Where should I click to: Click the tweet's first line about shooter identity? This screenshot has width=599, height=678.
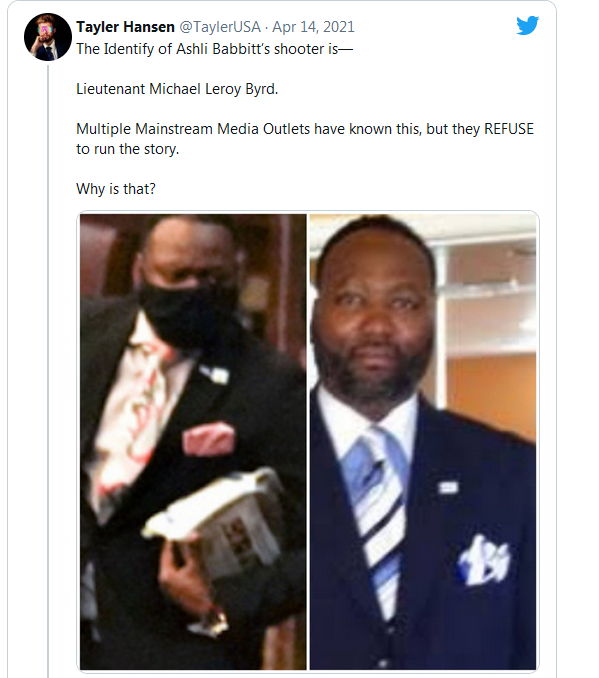[215, 49]
